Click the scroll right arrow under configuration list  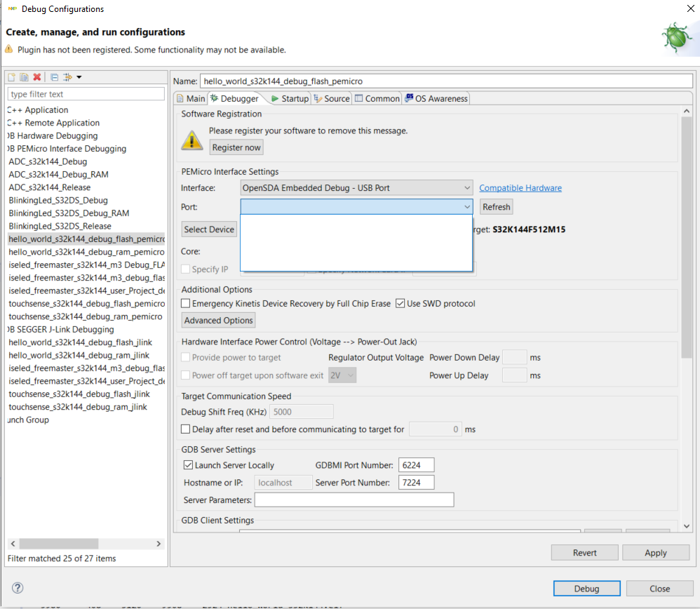point(159,543)
